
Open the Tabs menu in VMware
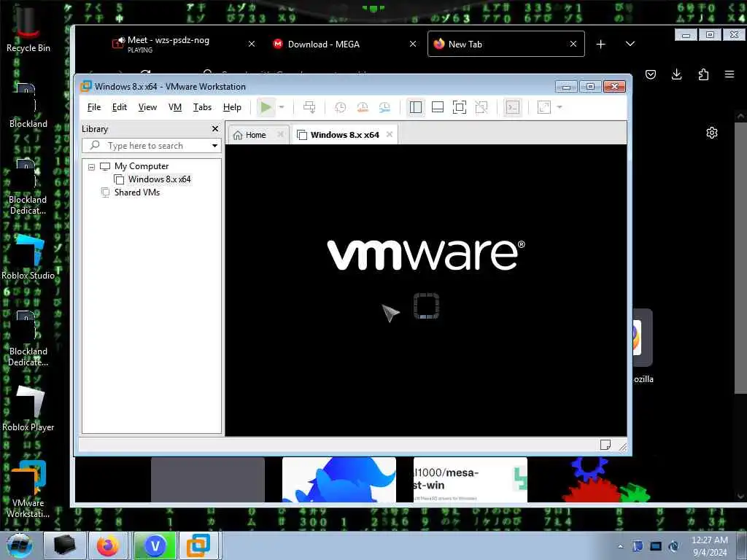tap(202, 107)
